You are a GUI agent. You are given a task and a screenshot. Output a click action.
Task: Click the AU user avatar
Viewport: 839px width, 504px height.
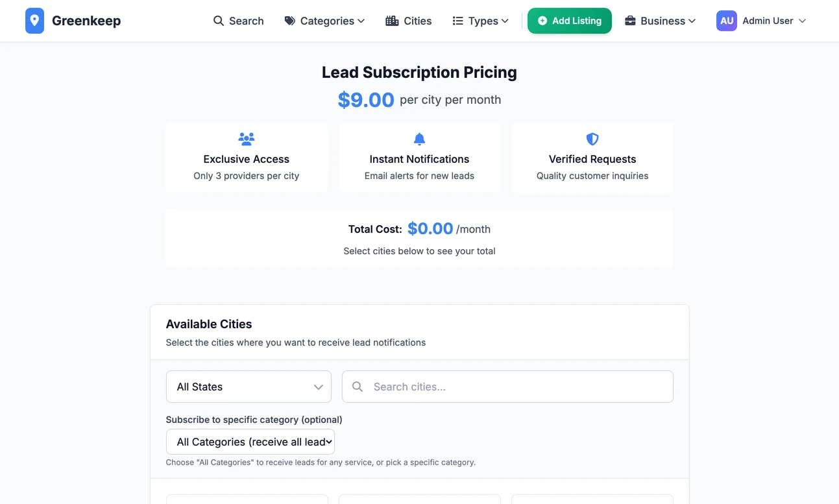pyautogui.click(x=727, y=21)
